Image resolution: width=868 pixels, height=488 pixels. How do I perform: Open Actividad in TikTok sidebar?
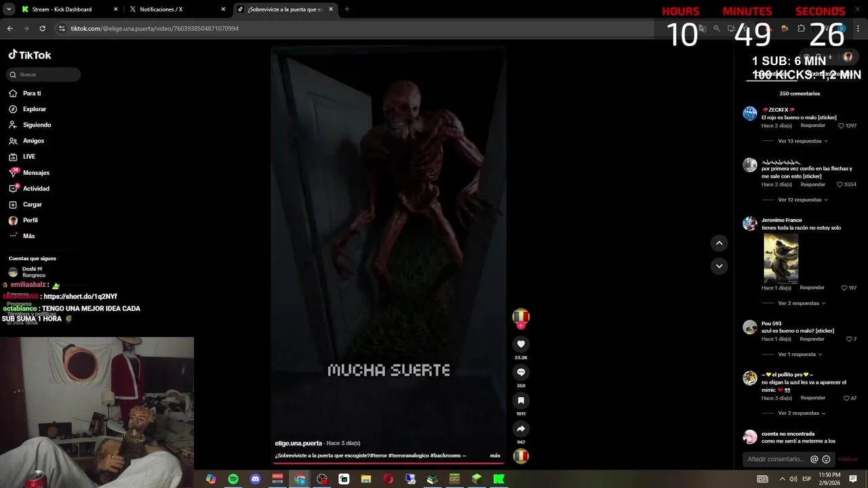[36, 188]
